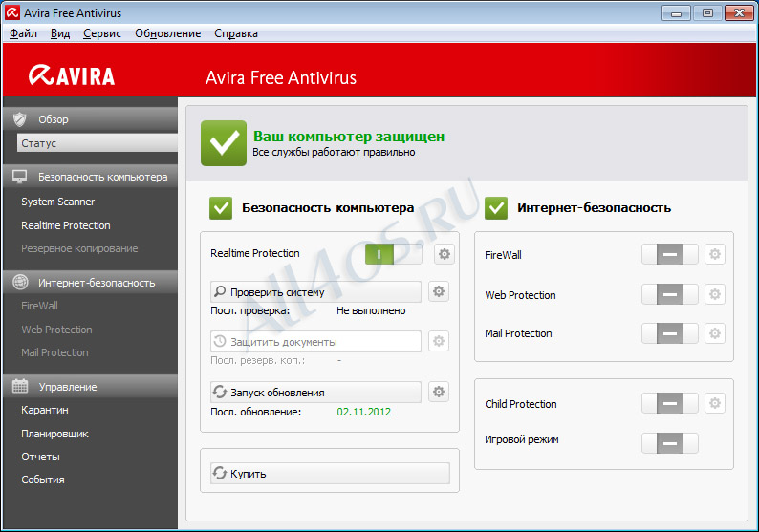759x532 pixels.
Task: Toggle the Child Protection switch
Action: pos(670,403)
